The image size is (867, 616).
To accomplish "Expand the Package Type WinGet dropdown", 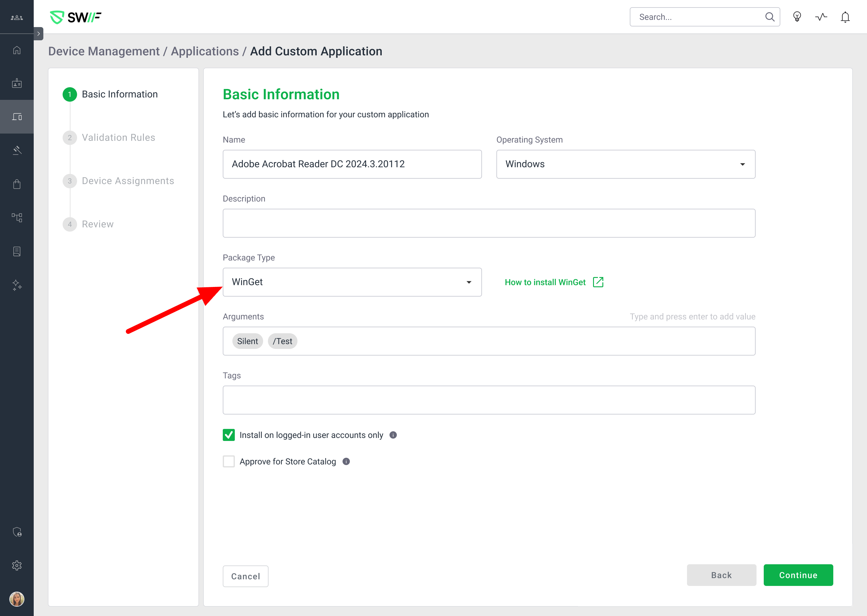I will click(352, 282).
